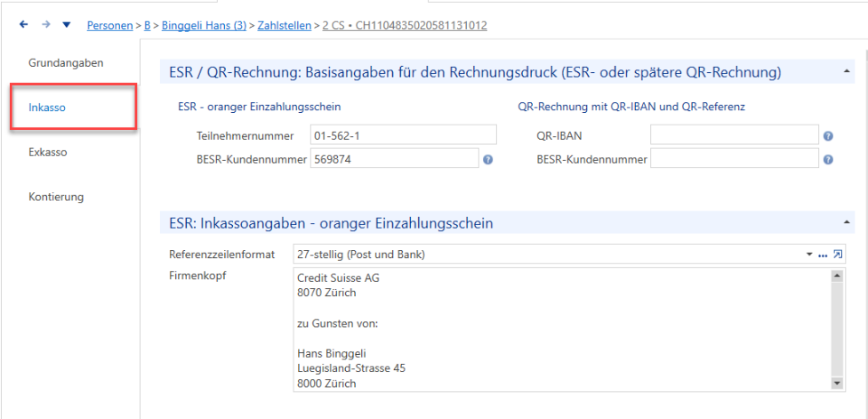This screenshot has width=868, height=419.
Task: Switch to Exkasso tab
Action: [x=48, y=151]
